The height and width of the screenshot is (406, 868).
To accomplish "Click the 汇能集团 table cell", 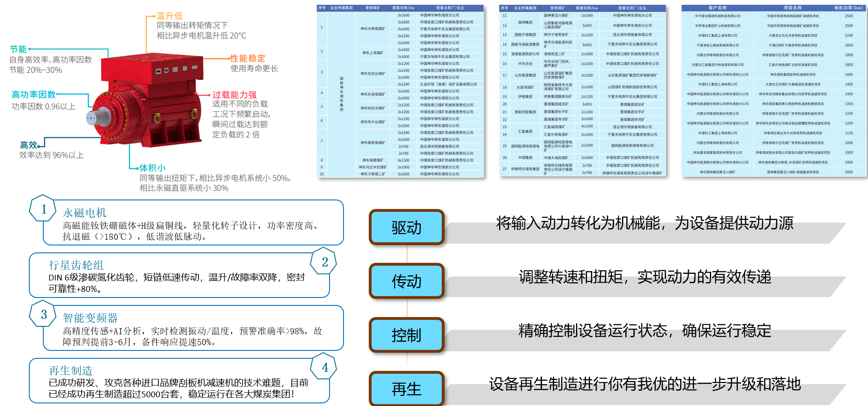I will pyautogui.click(x=525, y=131).
